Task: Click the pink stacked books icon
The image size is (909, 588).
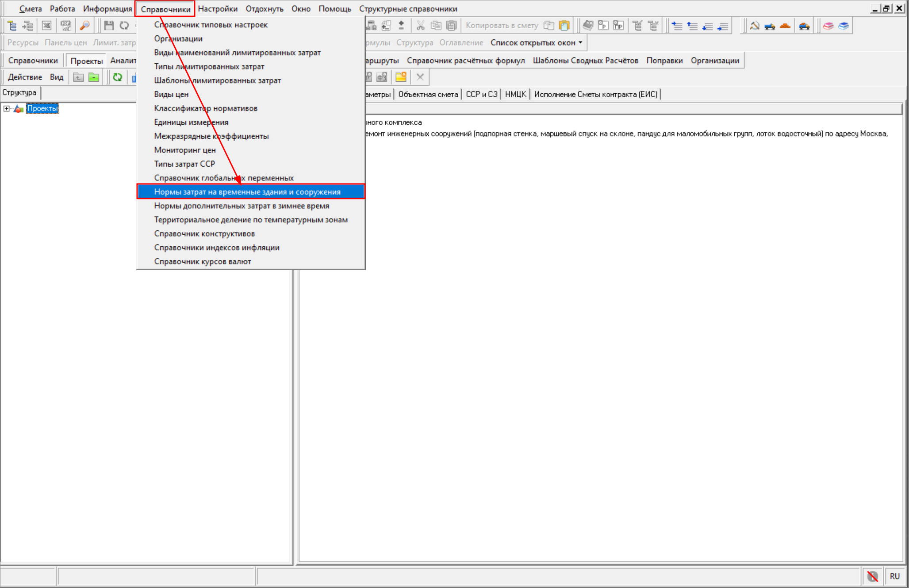Action: coord(828,26)
